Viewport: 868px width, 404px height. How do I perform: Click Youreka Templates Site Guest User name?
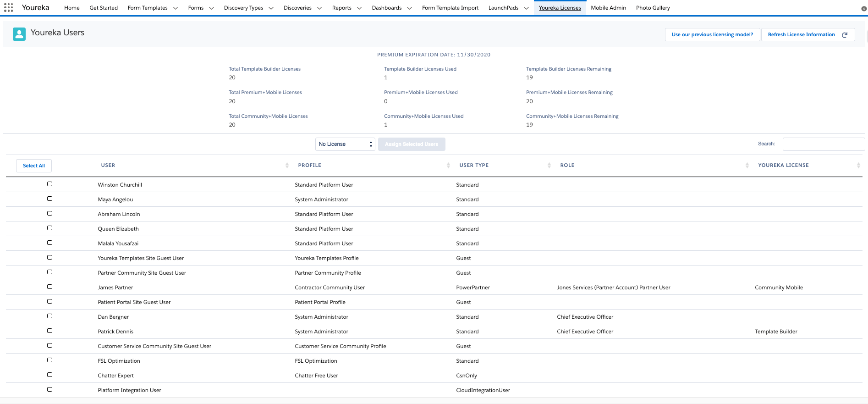(141, 258)
